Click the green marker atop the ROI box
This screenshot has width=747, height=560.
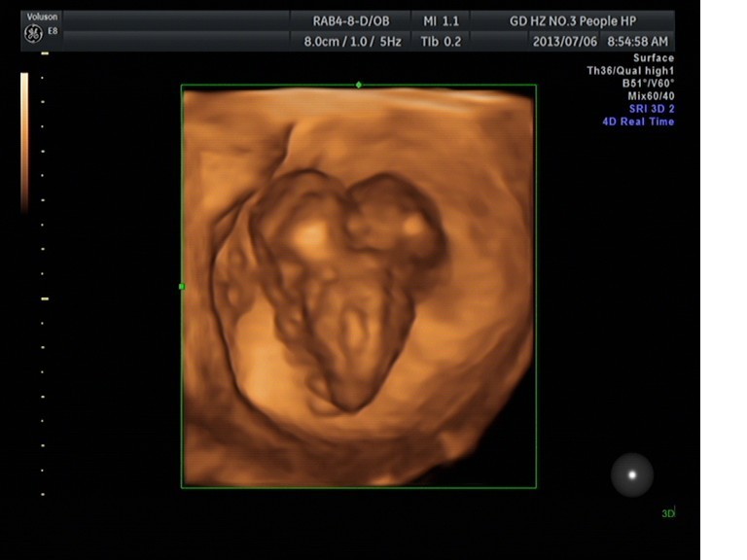click(359, 85)
